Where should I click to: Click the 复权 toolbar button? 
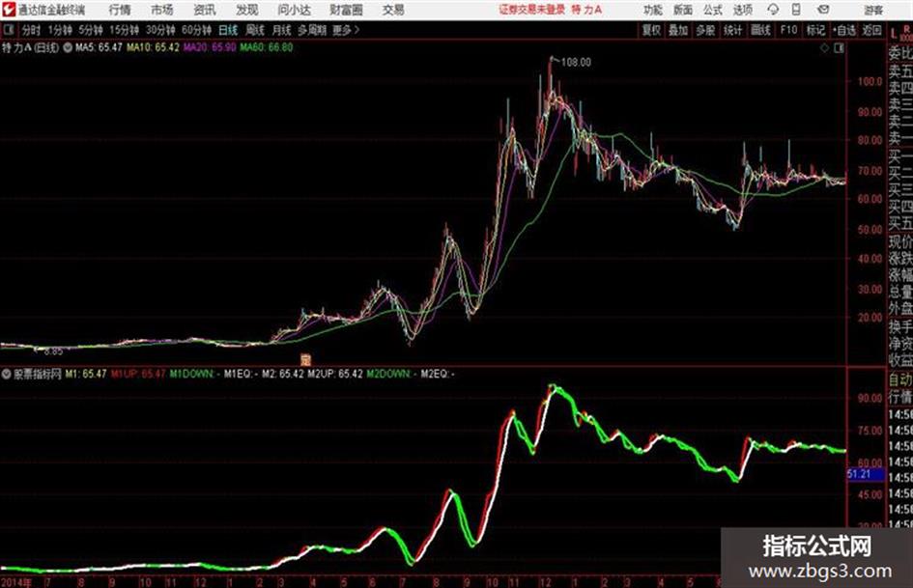(651, 30)
